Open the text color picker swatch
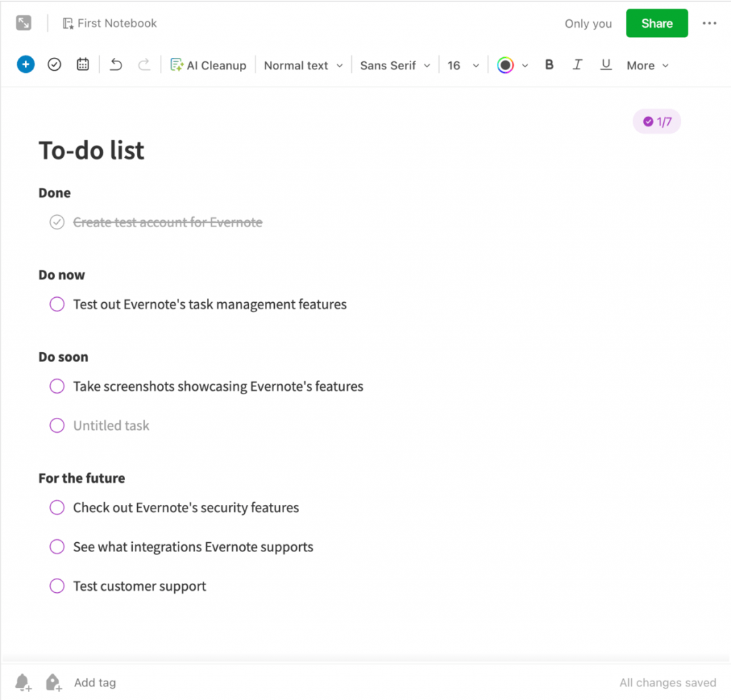Screen dimensions: 731x700 [x=507, y=64]
